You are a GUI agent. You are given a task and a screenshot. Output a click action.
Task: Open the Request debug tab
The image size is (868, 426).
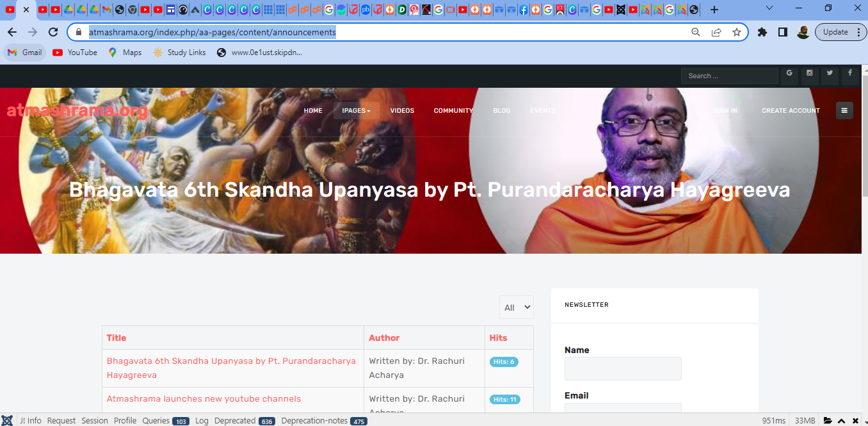(61, 421)
